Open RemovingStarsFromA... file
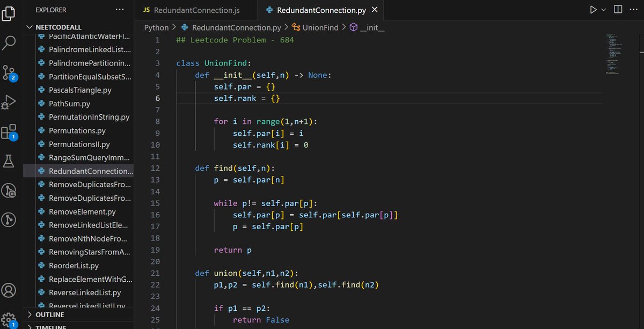 tap(78, 252)
